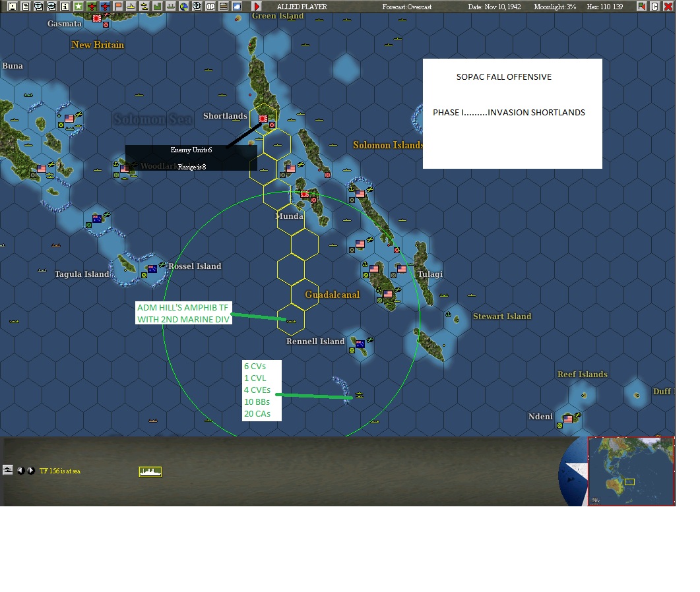Click the world minimap in bottom right
700x592 pixels.
[631, 471]
